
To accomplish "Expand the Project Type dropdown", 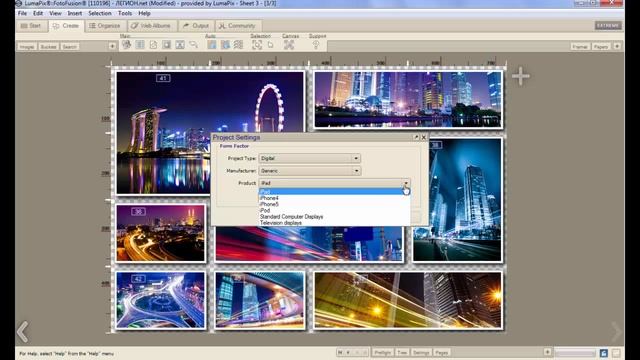I will pyautogui.click(x=356, y=158).
